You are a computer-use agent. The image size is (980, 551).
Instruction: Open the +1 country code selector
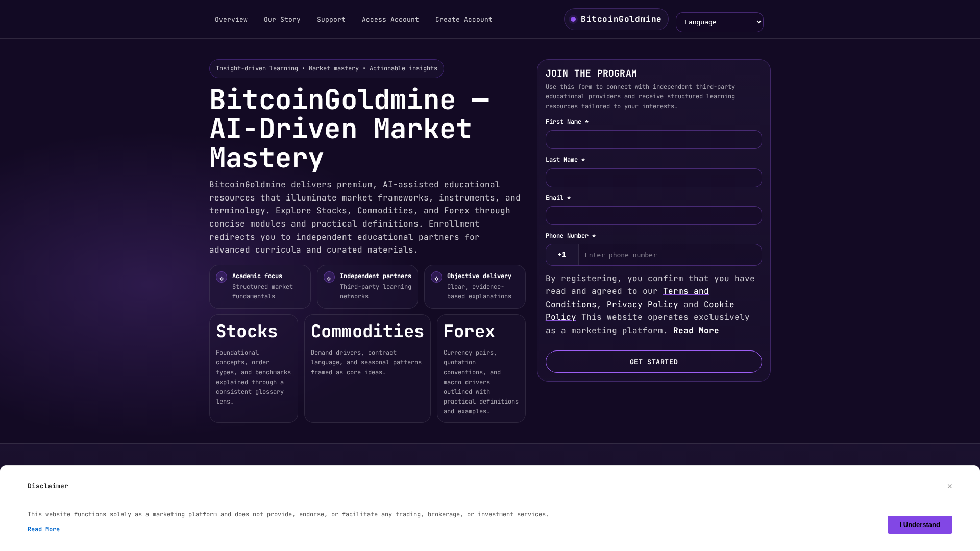point(562,255)
